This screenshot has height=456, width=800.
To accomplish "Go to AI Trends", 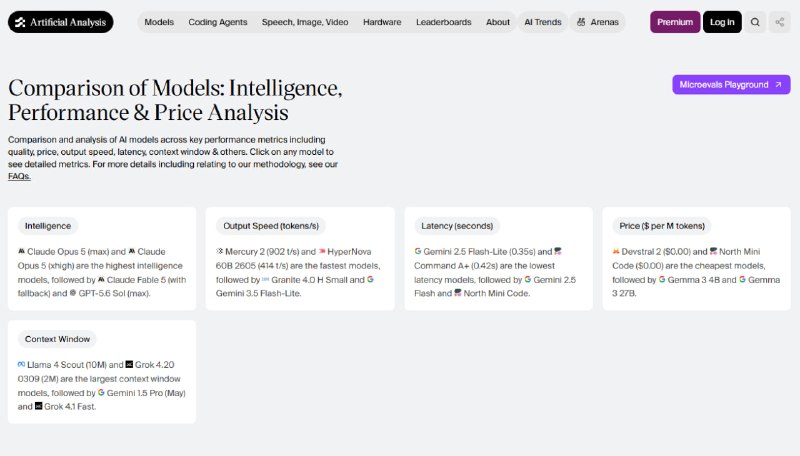I will click(543, 22).
